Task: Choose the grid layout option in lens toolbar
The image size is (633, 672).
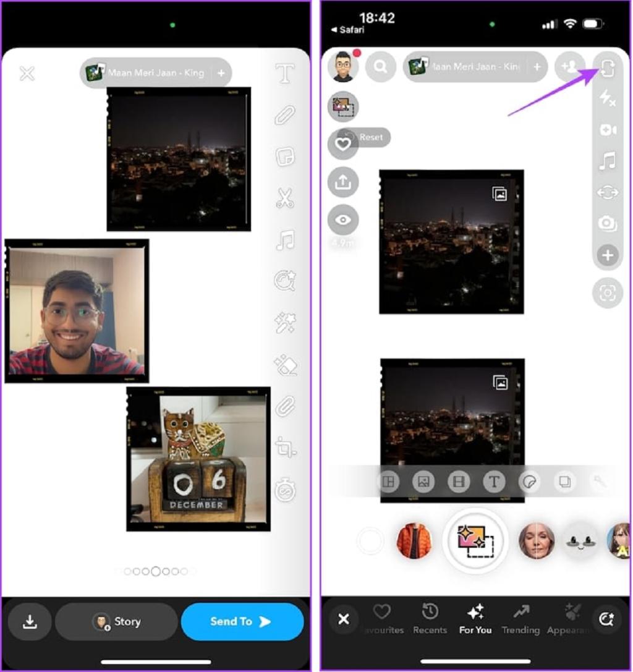Action: pos(388,482)
